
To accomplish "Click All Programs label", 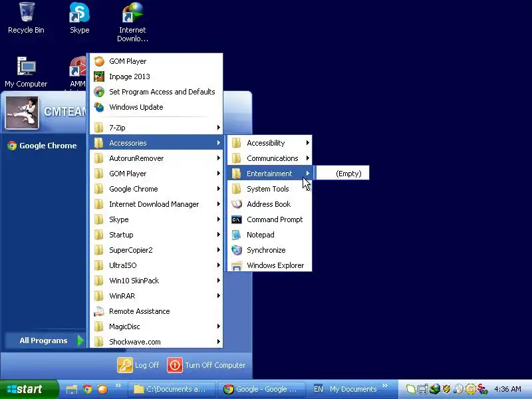I will 43,340.
